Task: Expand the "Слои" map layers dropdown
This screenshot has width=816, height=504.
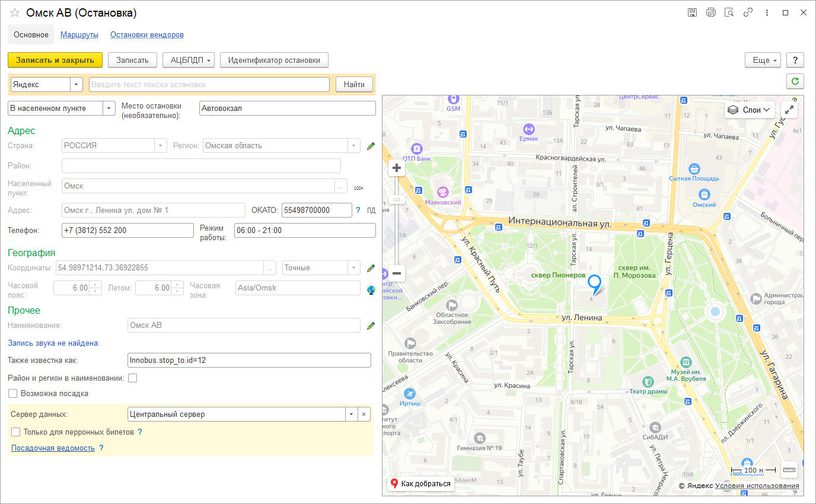Action: [750, 110]
